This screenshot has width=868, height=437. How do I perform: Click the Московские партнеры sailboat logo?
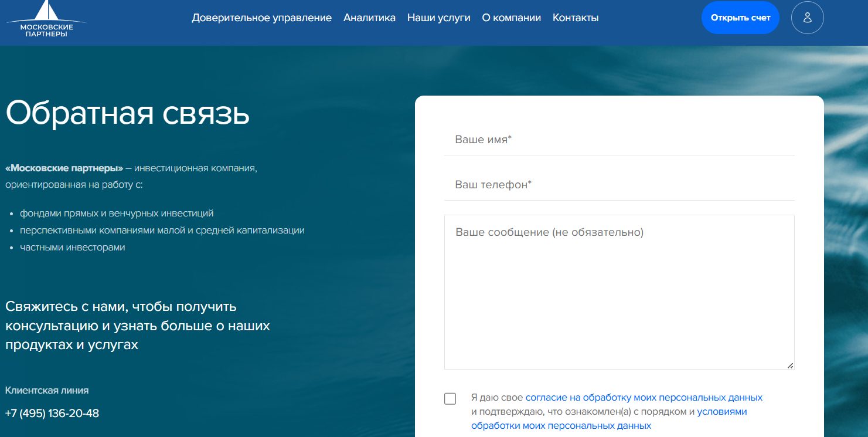coord(46,20)
